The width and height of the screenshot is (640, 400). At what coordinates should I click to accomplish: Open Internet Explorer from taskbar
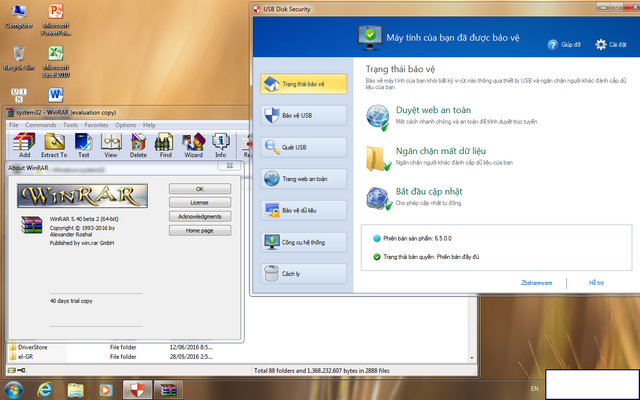[44, 390]
